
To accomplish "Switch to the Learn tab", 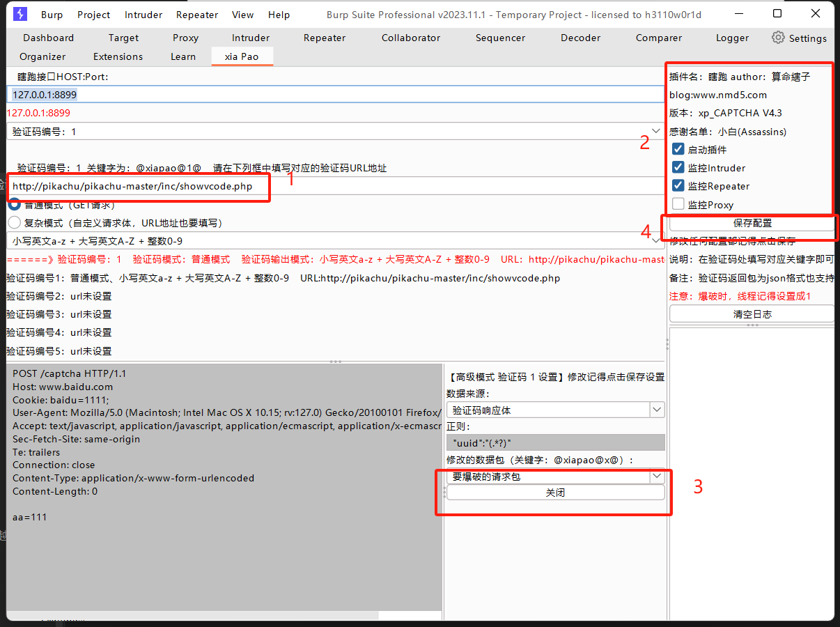I will point(183,56).
